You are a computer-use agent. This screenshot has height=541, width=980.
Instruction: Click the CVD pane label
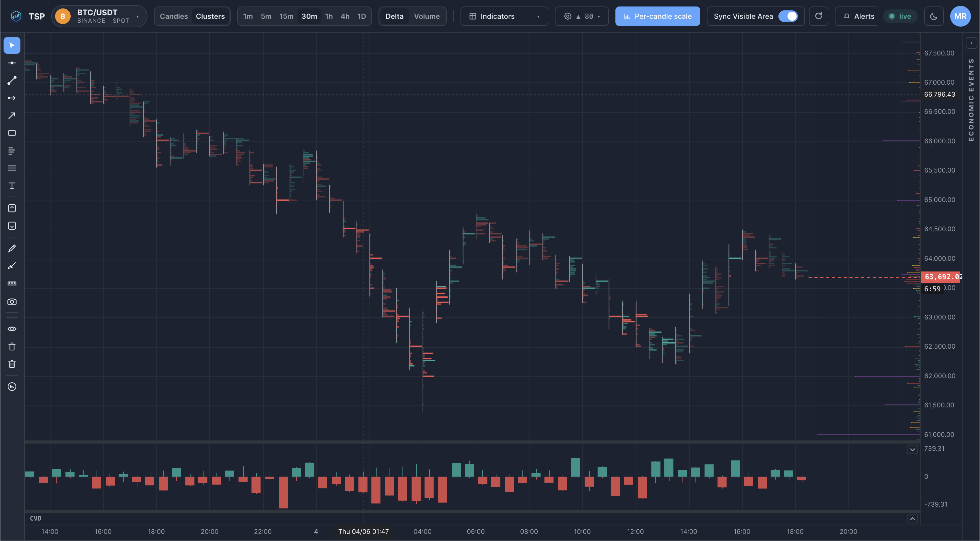36,518
